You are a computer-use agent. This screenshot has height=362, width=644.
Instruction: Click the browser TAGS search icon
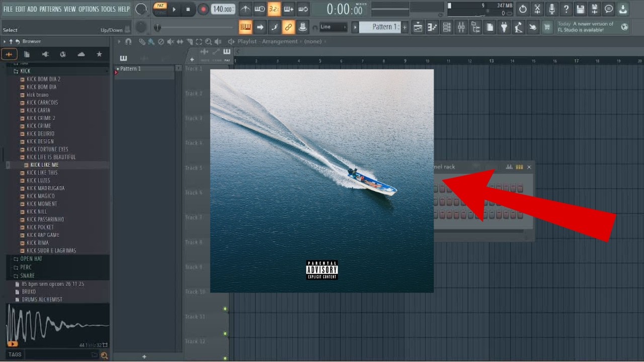click(x=104, y=355)
